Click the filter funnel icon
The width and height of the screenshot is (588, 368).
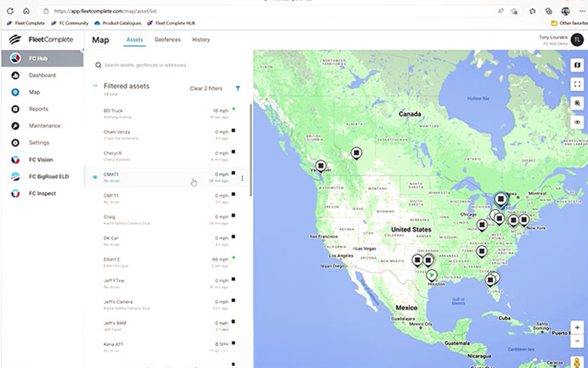pyautogui.click(x=237, y=88)
